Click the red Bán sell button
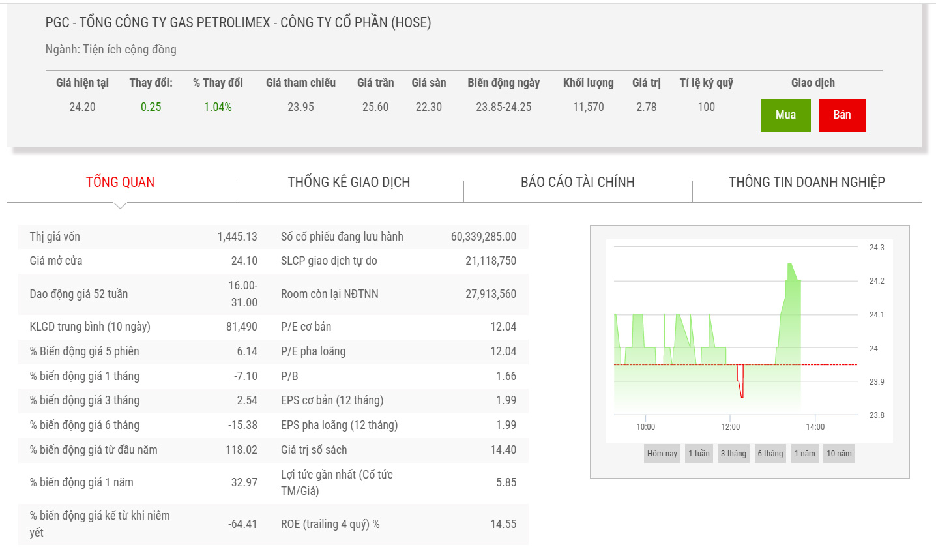Image resolution: width=936 pixels, height=560 pixels. [841, 115]
